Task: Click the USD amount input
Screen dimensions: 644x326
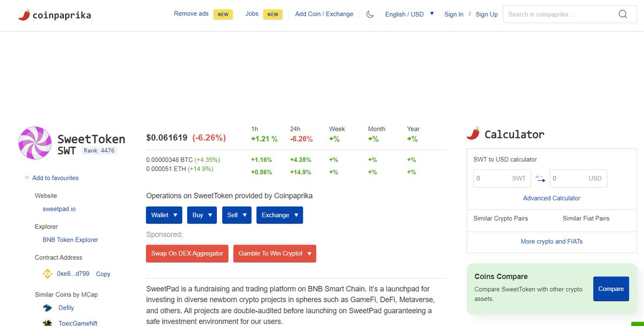Action: pyautogui.click(x=579, y=179)
